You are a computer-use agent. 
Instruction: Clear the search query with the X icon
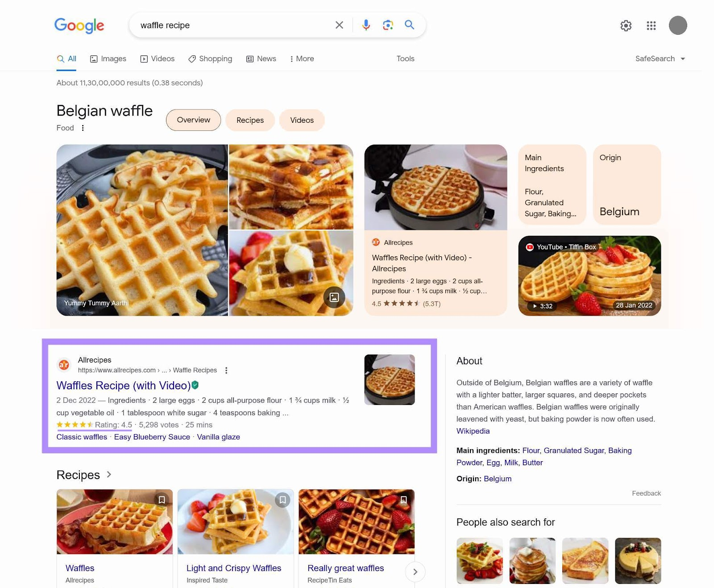point(339,25)
